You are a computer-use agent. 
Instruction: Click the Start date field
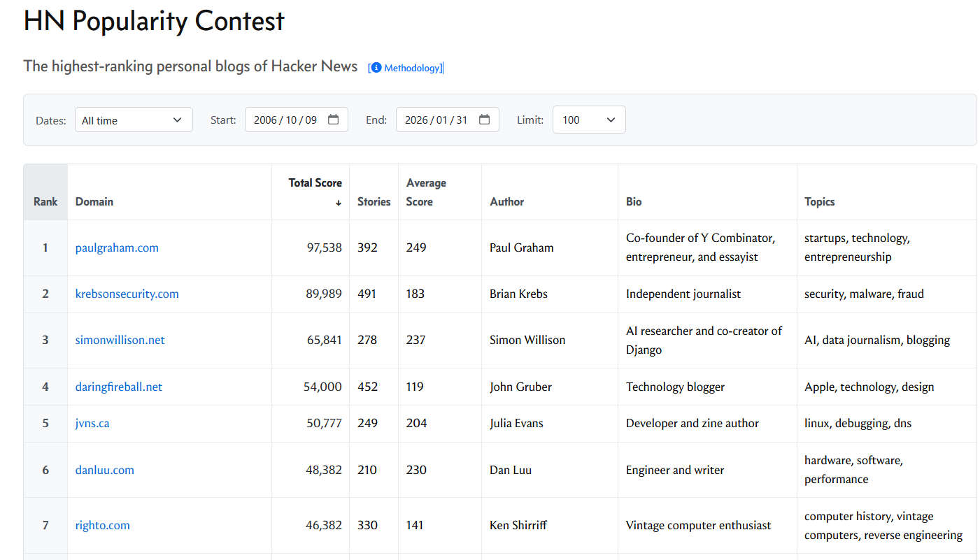point(297,120)
